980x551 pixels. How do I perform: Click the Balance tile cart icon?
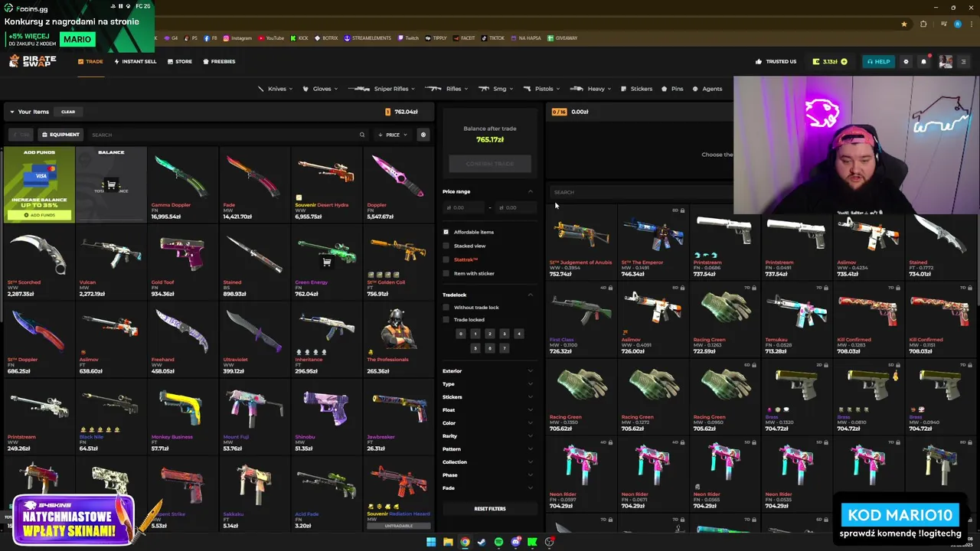point(111,184)
